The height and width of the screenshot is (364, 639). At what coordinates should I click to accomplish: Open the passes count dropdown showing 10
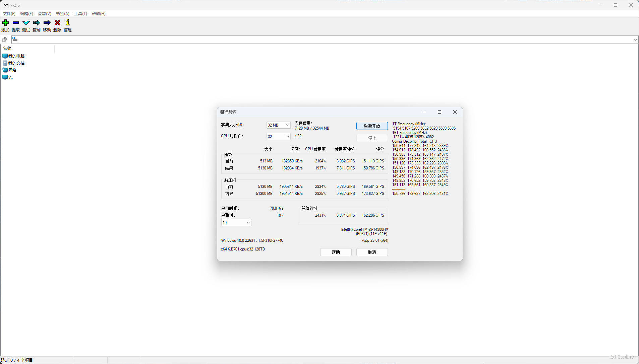click(x=236, y=223)
